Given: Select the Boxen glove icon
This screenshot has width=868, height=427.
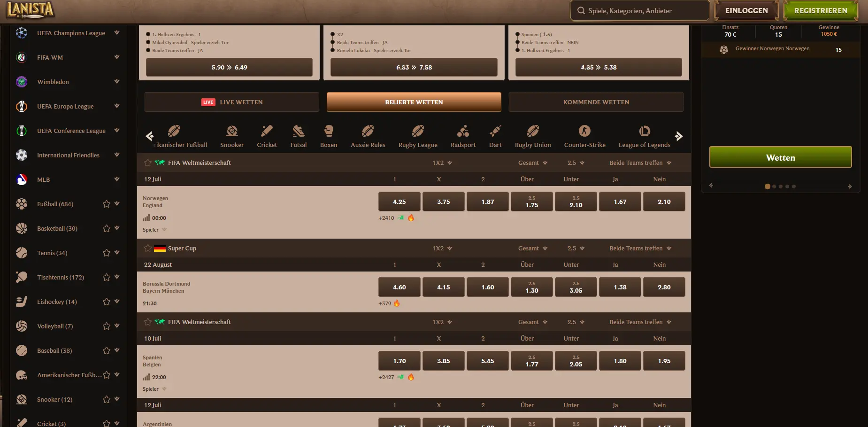Looking at the screenshot, I should [x=329, y=131].
